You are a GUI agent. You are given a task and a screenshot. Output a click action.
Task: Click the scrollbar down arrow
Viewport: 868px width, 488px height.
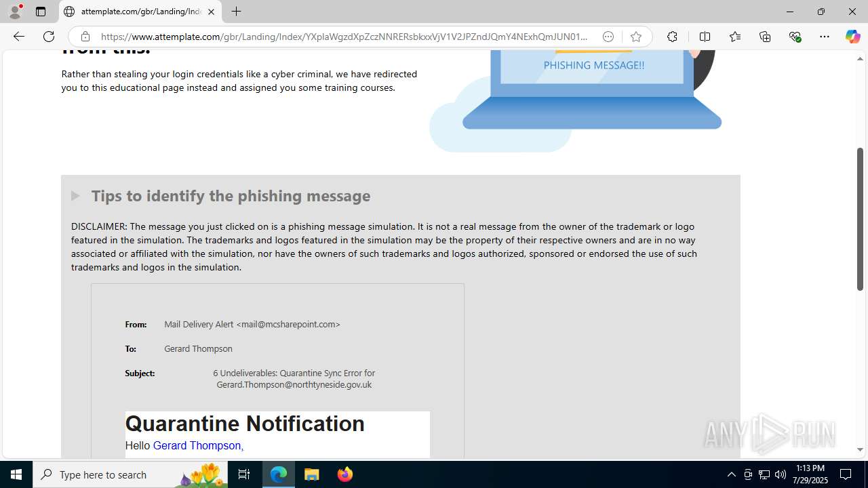pyautogui.click(x=860, y=449)
